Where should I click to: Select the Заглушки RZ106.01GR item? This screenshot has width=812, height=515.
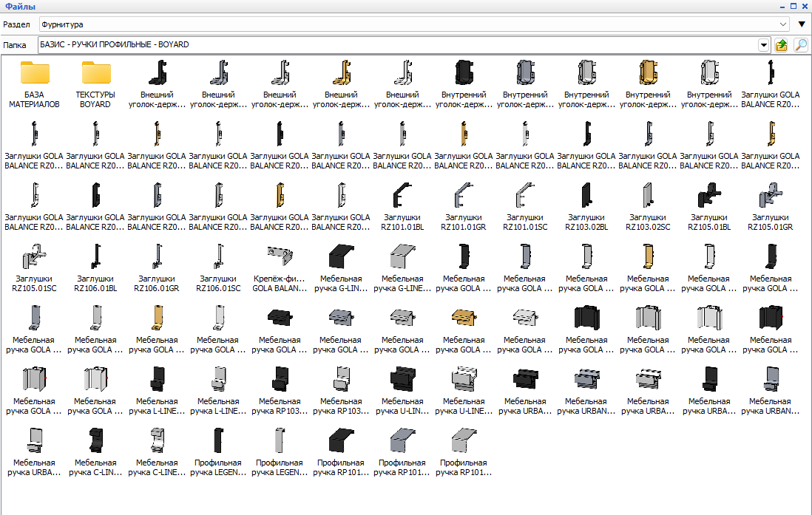coord(156,268)
